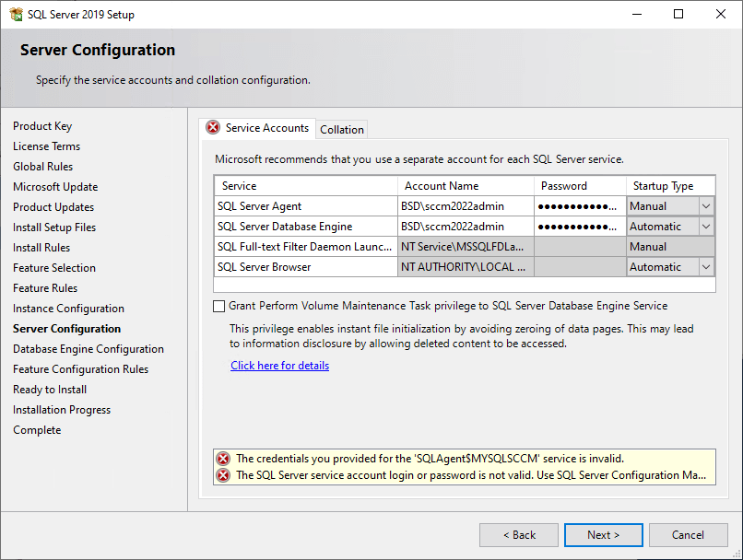Click the License Terms step in the sidebar
The width and height of the screenshot is (743, 560).
point(46,146)
